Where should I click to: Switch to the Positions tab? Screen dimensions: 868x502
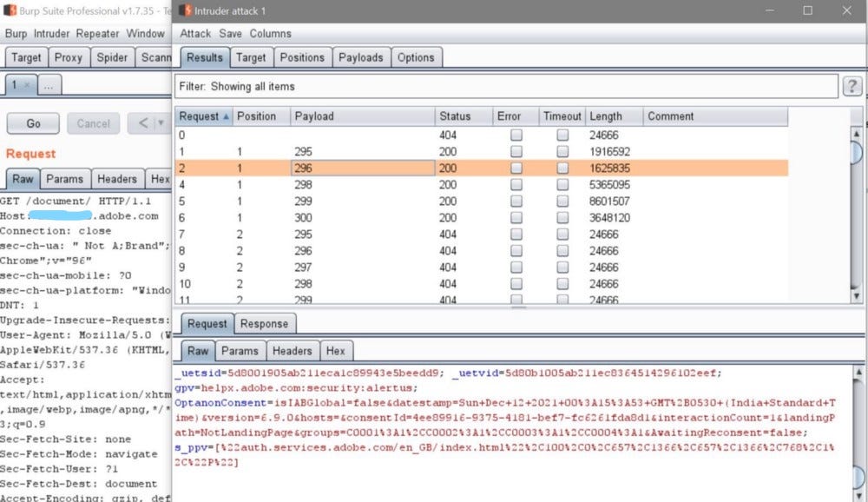302,57
